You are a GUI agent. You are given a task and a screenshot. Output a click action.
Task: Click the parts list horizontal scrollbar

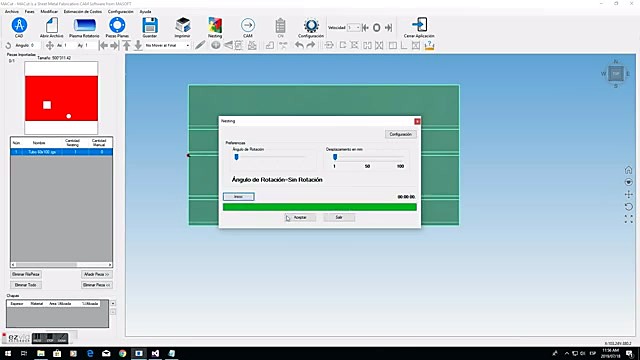(61, 265)
